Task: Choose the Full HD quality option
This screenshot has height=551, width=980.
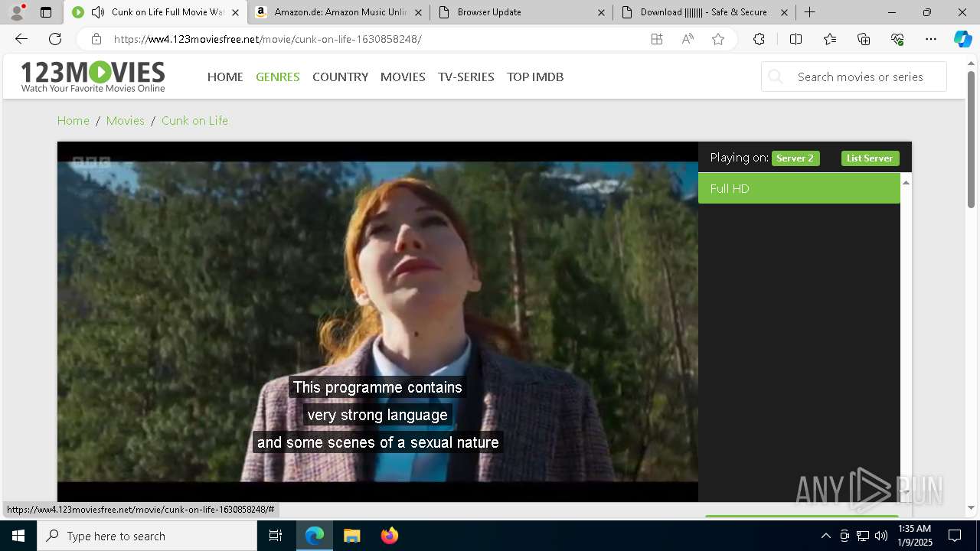Action: click(x=799, y=188)
